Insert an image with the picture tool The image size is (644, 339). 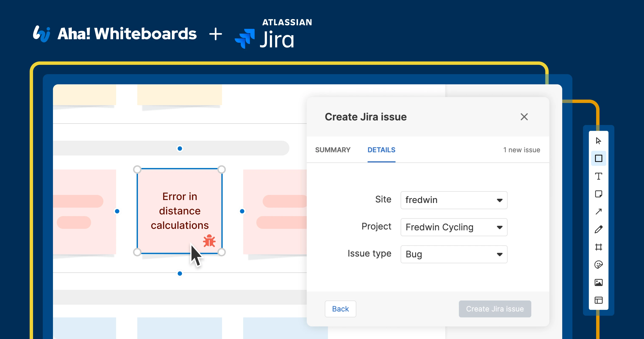[598, 282]
